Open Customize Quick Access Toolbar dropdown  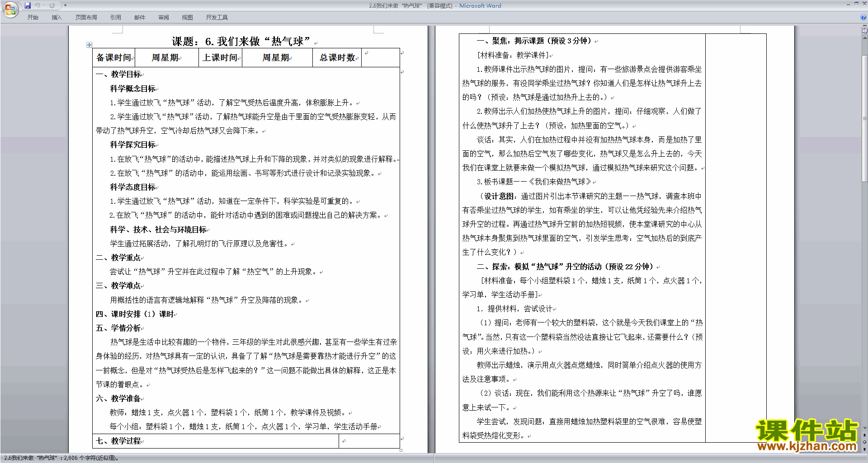(65, 5)
